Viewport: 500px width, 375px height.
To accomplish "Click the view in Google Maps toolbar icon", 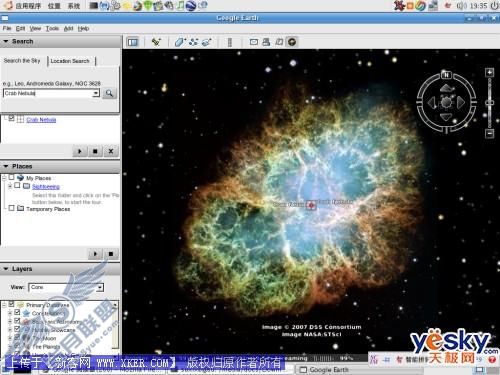I will 279,42.
